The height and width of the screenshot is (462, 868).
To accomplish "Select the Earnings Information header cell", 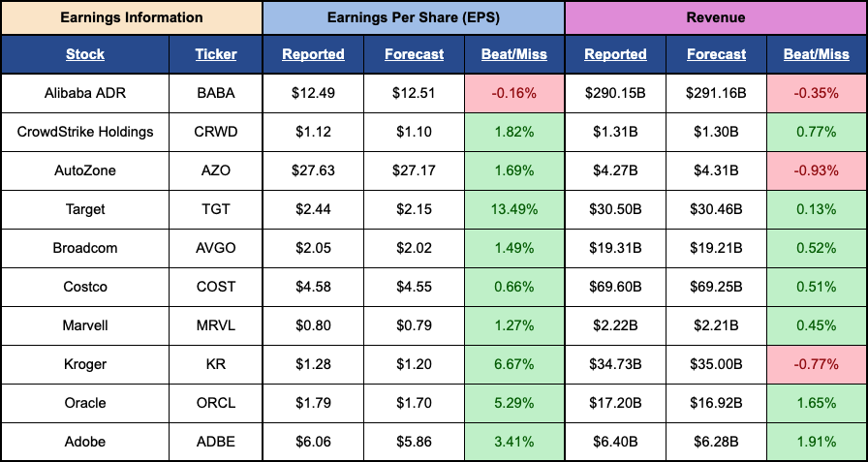I will click(132, 17).
